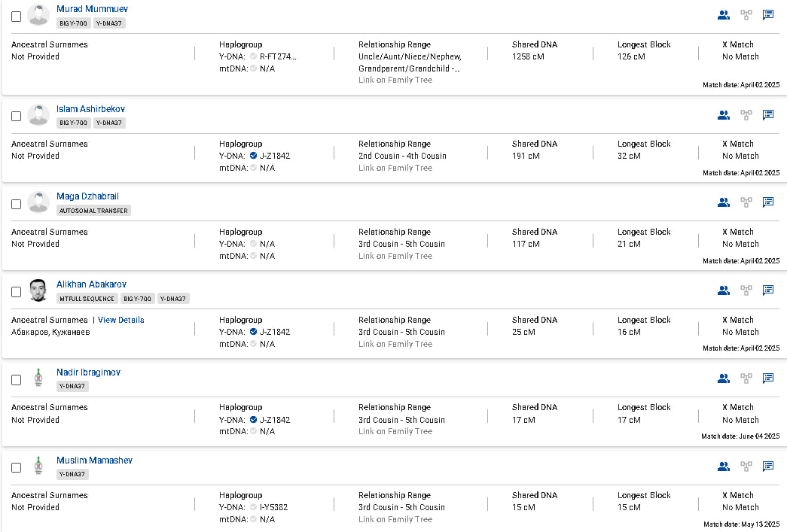Screen dimensions: 787x532
Task: Open notes icon for Murad Mummuev
Action: click(x=768, y=15)
